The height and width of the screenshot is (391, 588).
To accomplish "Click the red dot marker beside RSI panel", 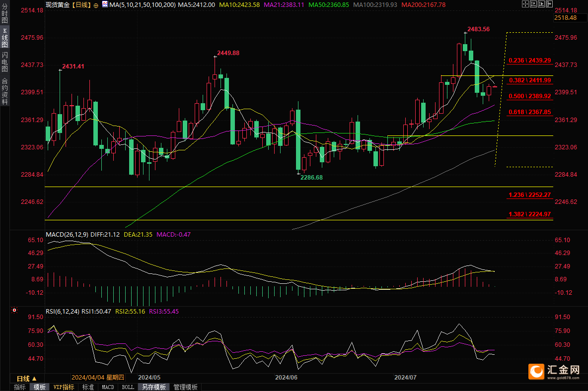I will (14, 310).
